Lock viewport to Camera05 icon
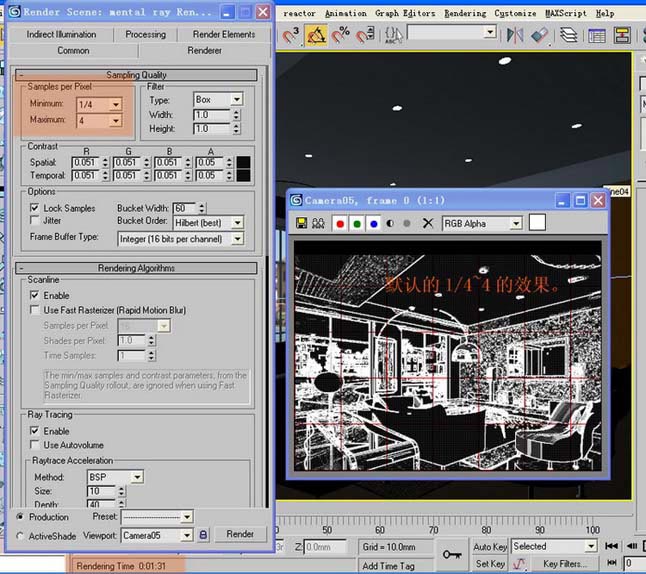Image resolution: width=646 pixels, height=574 pixels. click(x=203, y=535)
